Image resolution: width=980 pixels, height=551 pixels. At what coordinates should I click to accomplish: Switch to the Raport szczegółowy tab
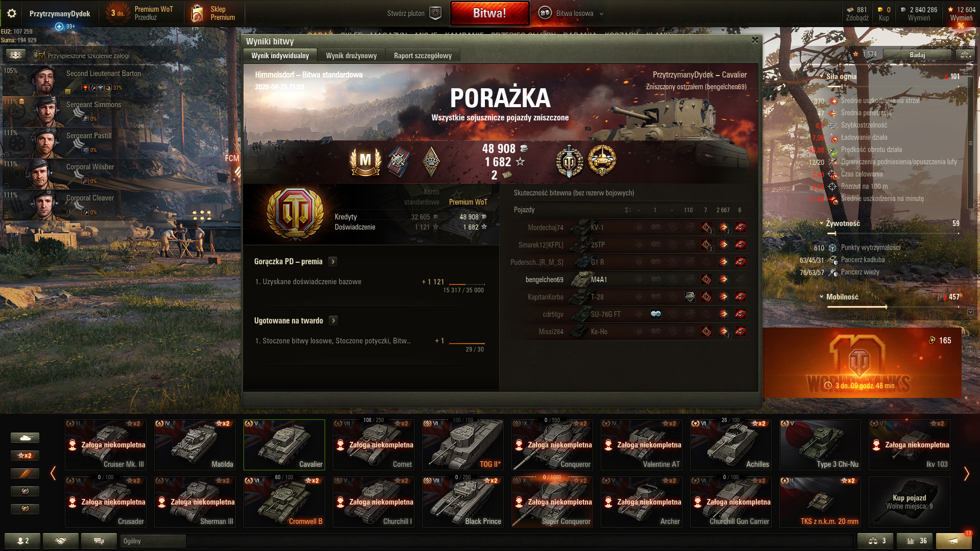click(x=423, y=56)
